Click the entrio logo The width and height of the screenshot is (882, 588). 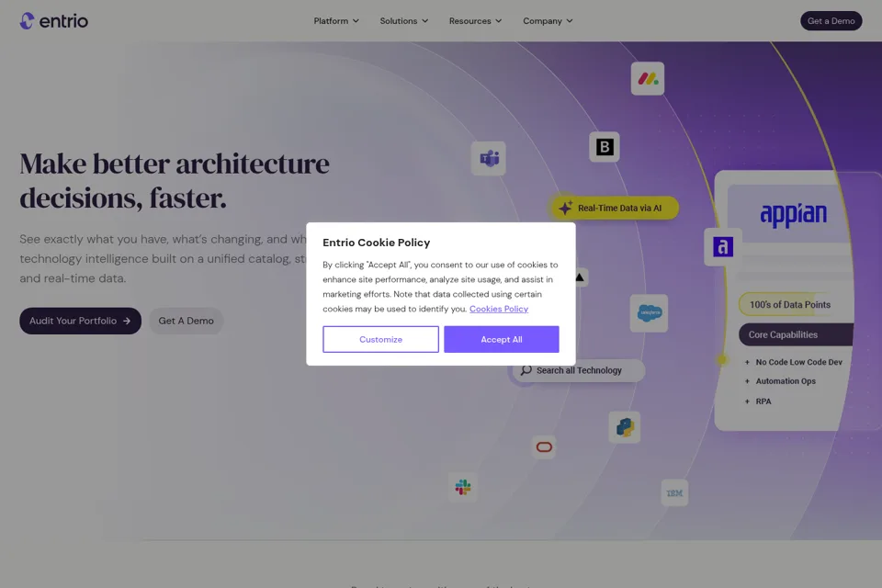point(54,21)
